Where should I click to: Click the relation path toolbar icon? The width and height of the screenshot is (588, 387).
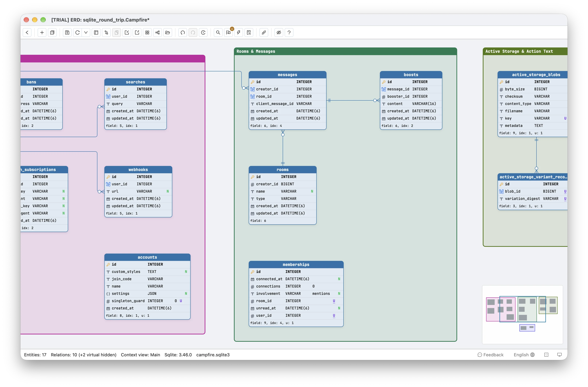click(107, 32)
